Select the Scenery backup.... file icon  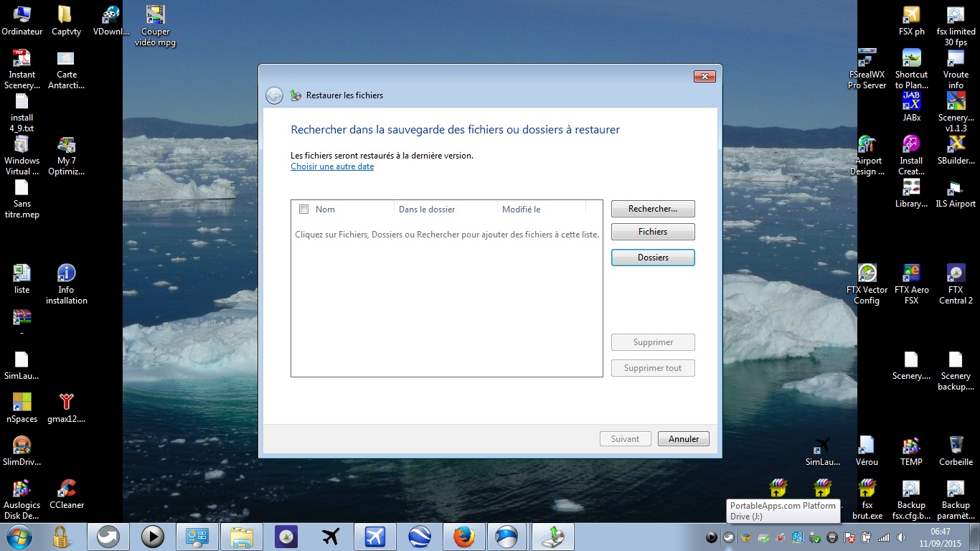tap(956, 370)
